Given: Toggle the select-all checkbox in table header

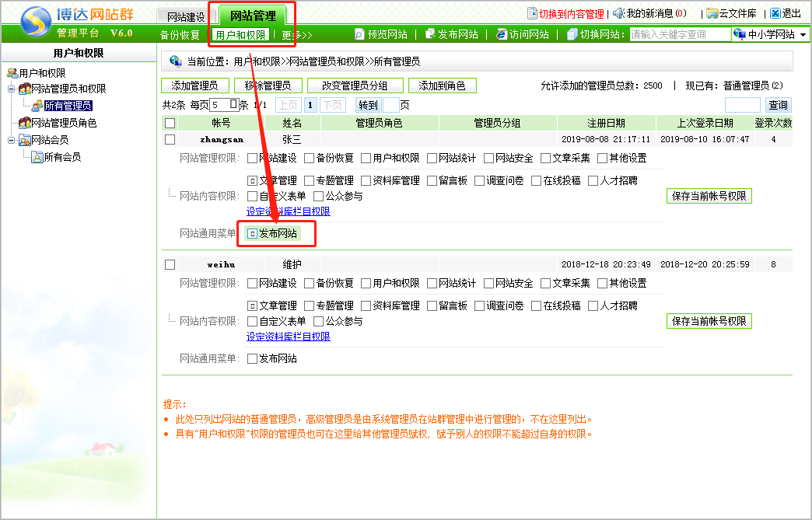Looking at the screenshot, I should 170,123.
